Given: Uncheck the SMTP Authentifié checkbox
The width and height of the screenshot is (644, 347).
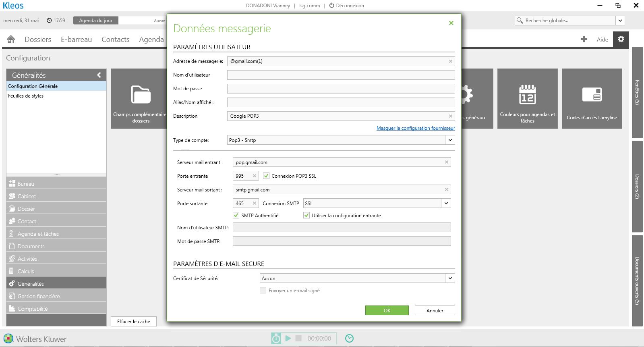Looking at the screenshot, I should 236,215.
